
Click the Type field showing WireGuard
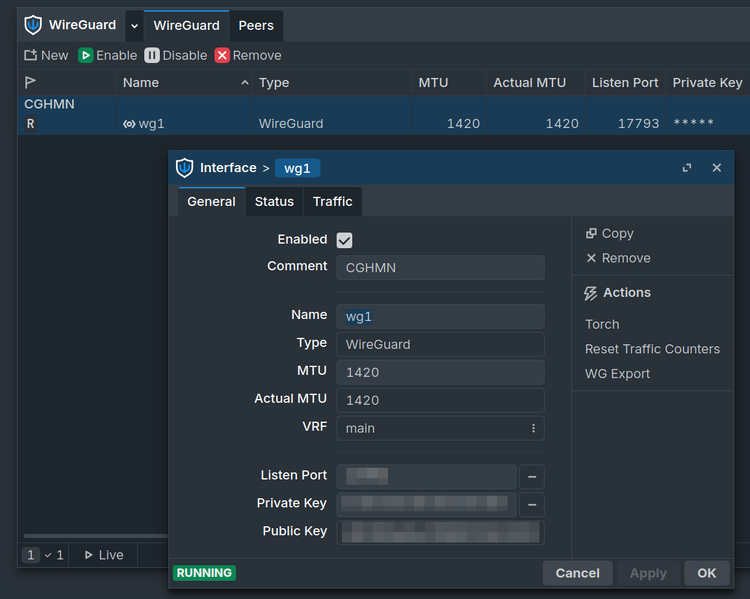click(441, 344)
